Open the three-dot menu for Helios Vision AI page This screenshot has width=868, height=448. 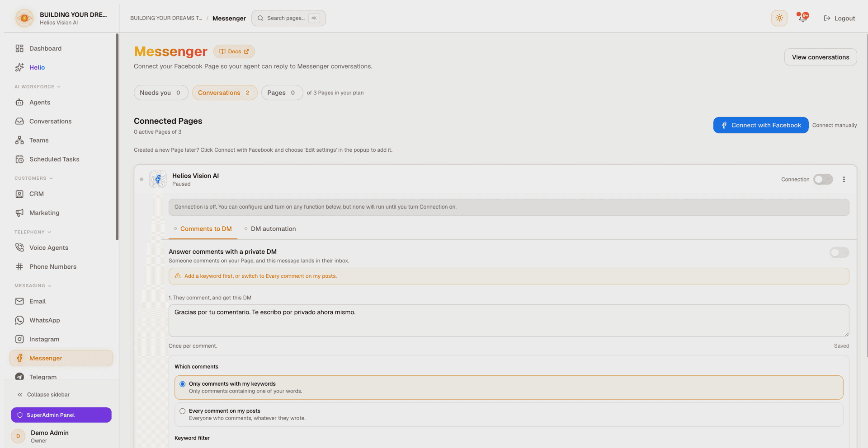point(844,179)
